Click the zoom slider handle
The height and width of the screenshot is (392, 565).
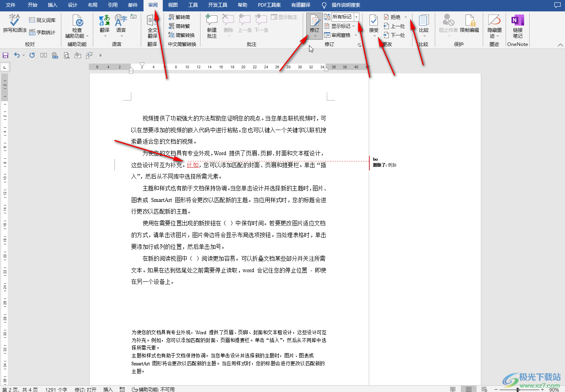518,389
